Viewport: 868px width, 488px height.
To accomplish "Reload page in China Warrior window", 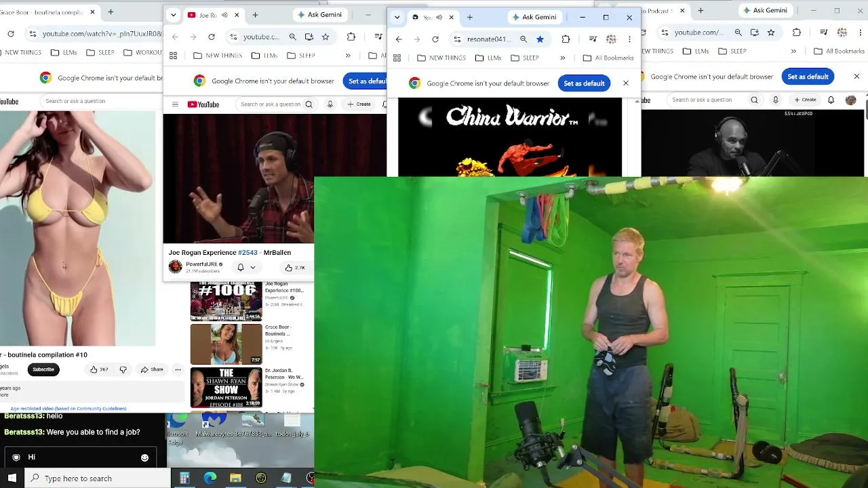I will (x=435, y=39).
